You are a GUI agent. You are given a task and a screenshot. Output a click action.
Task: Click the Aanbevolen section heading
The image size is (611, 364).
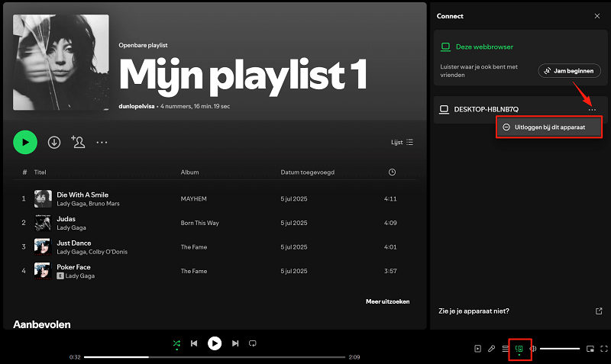click(42, 324)
